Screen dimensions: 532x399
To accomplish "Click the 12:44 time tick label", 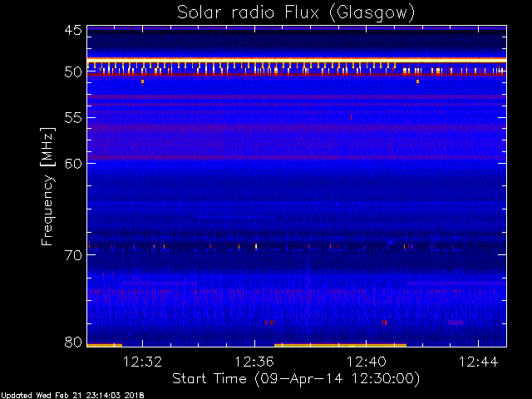I will tap(478, 362).
